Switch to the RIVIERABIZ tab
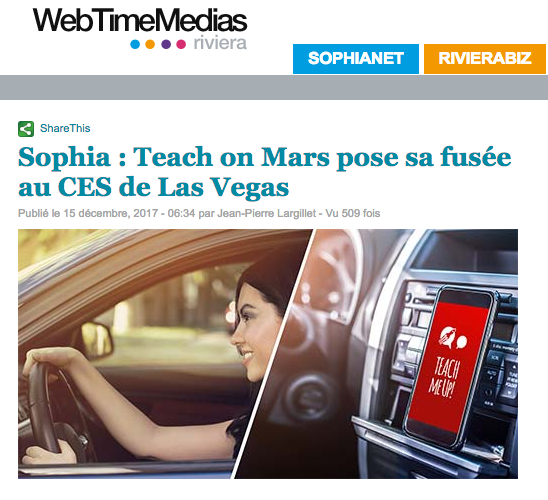The image size is (548, 500). click(485, 59)
